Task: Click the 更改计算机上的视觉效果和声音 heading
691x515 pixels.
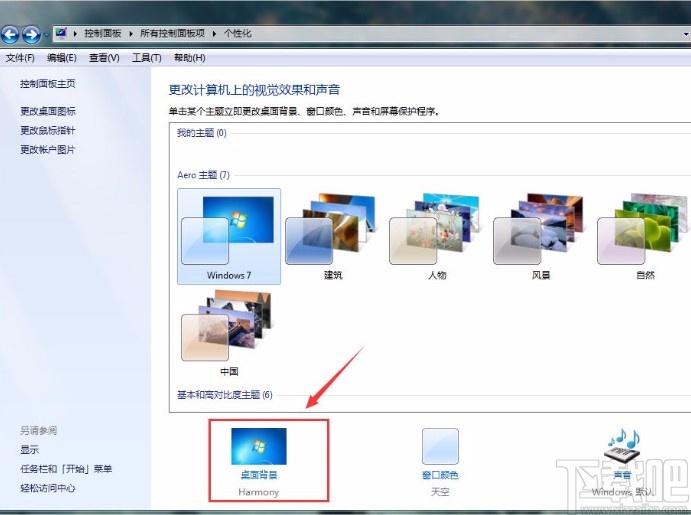Action: 254,90
